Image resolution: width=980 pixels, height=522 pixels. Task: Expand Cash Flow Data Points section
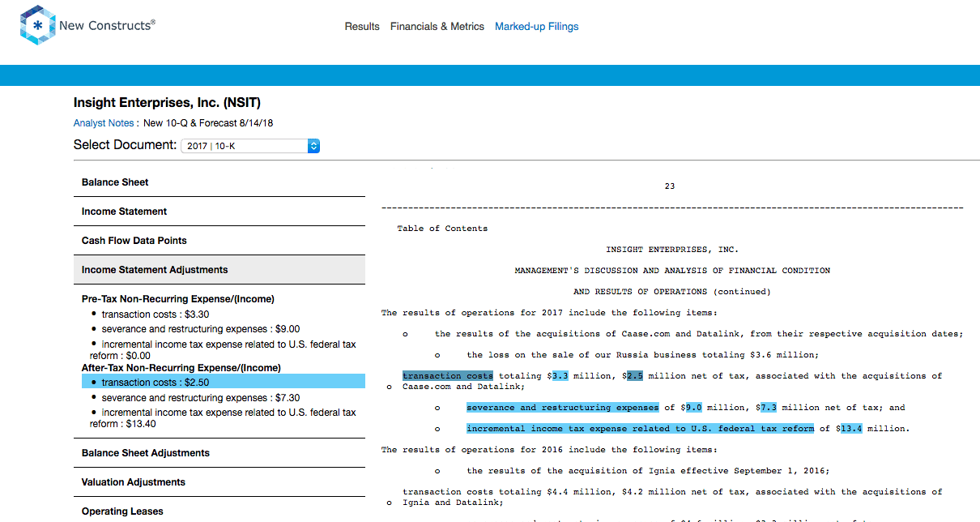pyautogui.click(x=219, y=241)
